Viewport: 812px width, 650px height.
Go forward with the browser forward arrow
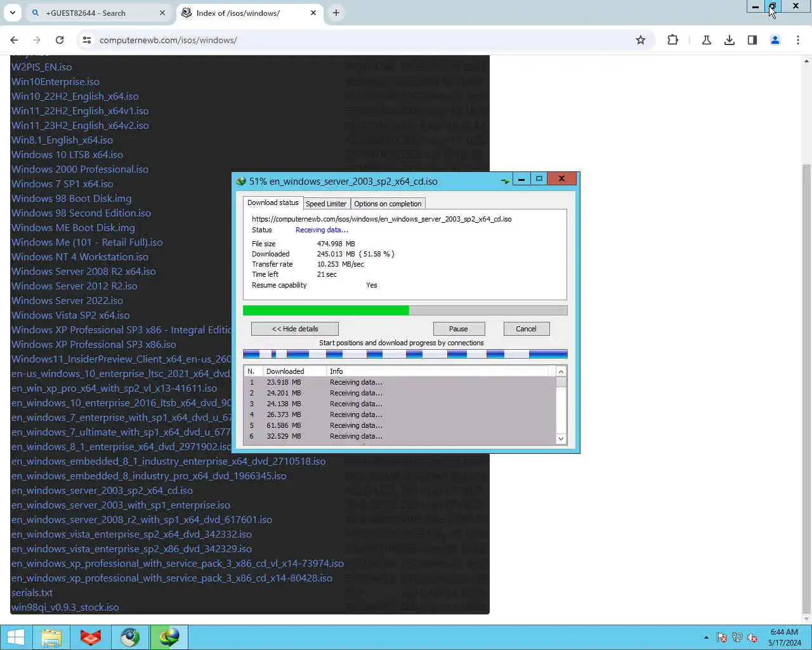(x=37, y=40)
